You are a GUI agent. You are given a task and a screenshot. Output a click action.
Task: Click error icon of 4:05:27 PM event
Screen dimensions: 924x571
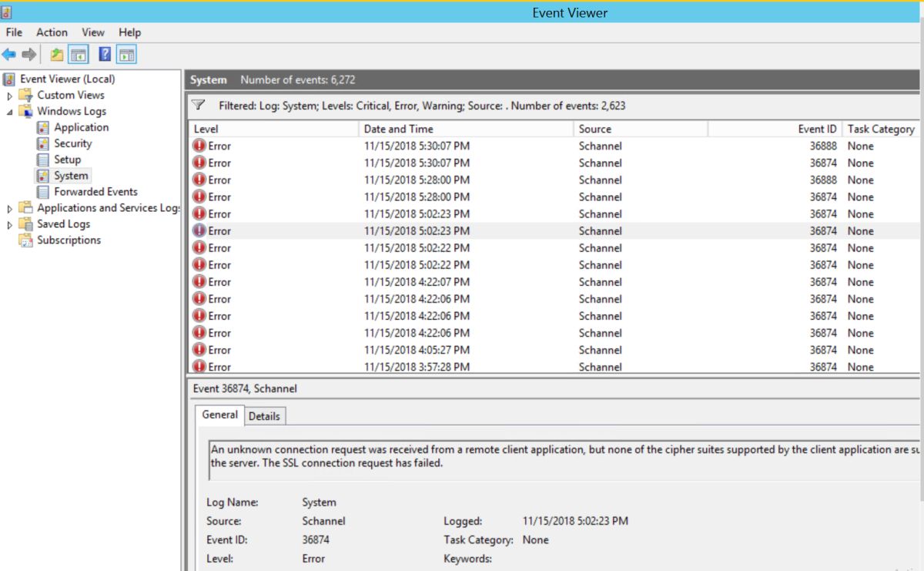pyautogui.click(x=199, y=350)
